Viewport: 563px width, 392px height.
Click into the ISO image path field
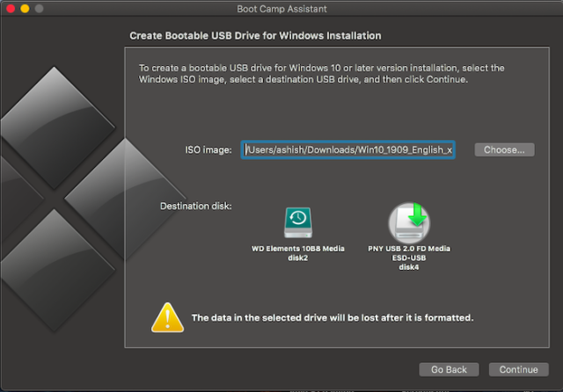[x=348, y=150]
